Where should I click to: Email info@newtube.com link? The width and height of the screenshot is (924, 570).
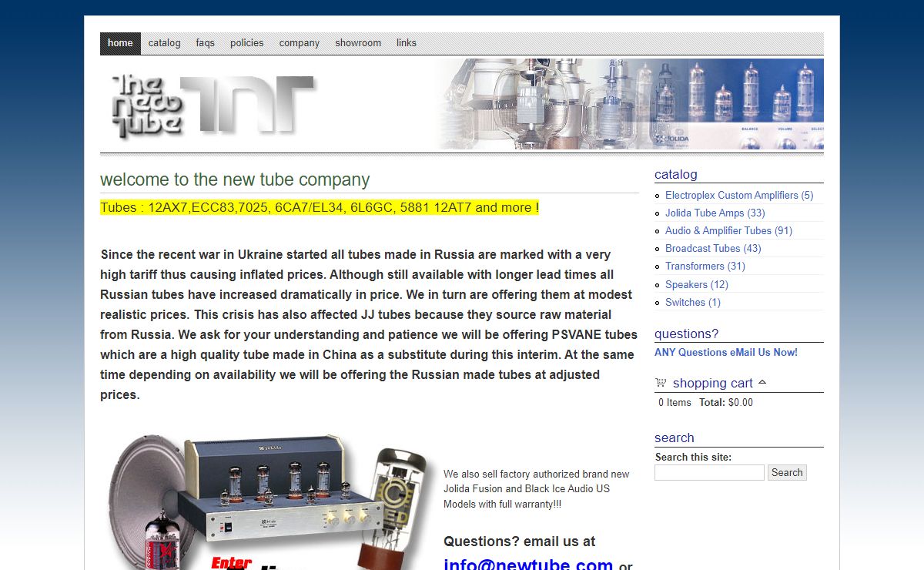(x=528, y=565)
